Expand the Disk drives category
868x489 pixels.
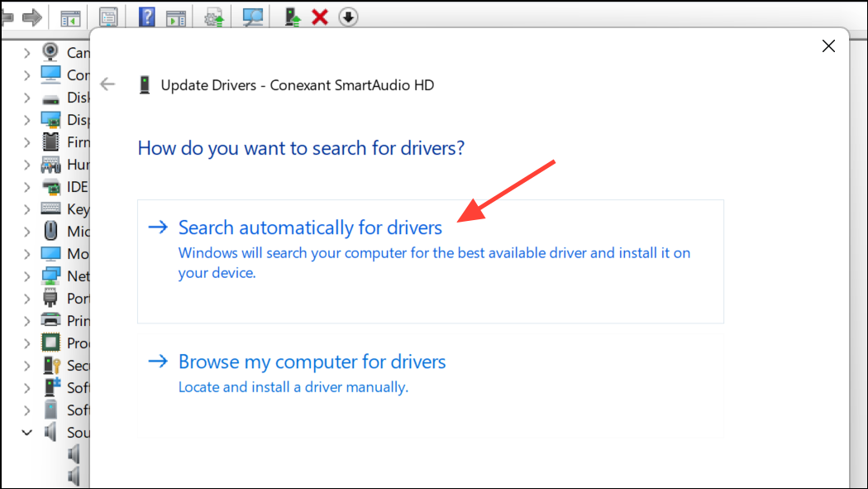(x=26, y=98)
